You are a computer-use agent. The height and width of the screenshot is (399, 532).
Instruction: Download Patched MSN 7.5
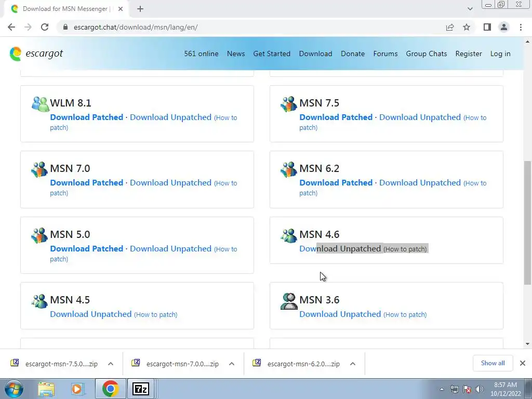(x=336, y=117)
